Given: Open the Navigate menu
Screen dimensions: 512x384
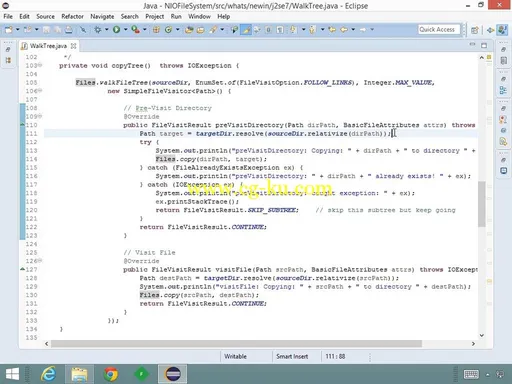Looking at the screenshot, I should pyautogui.click(x=102, y=16).
